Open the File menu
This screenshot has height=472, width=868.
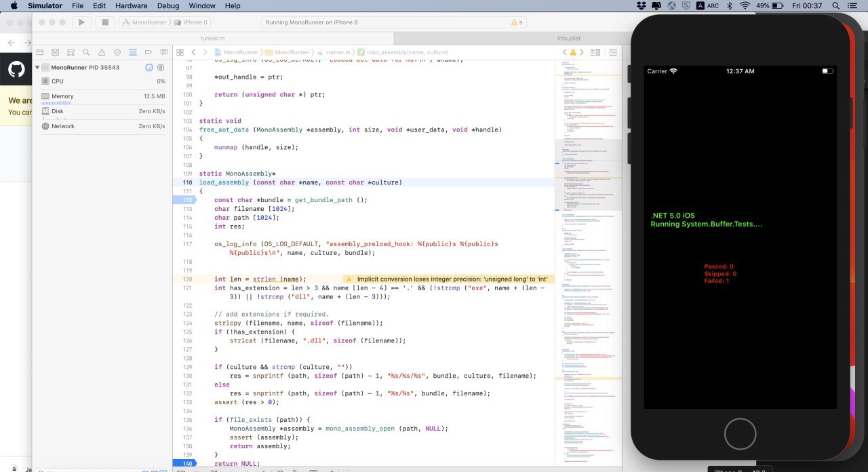click(x=78, y=5)
